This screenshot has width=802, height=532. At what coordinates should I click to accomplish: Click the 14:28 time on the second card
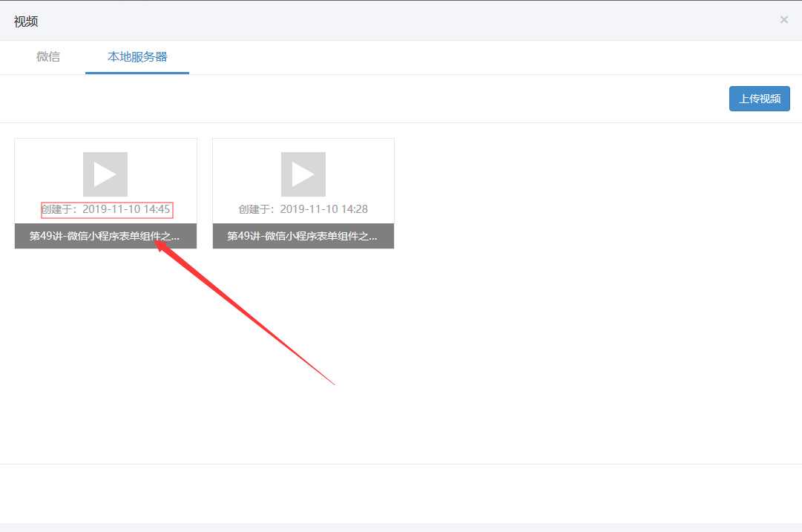pos(355,209)
